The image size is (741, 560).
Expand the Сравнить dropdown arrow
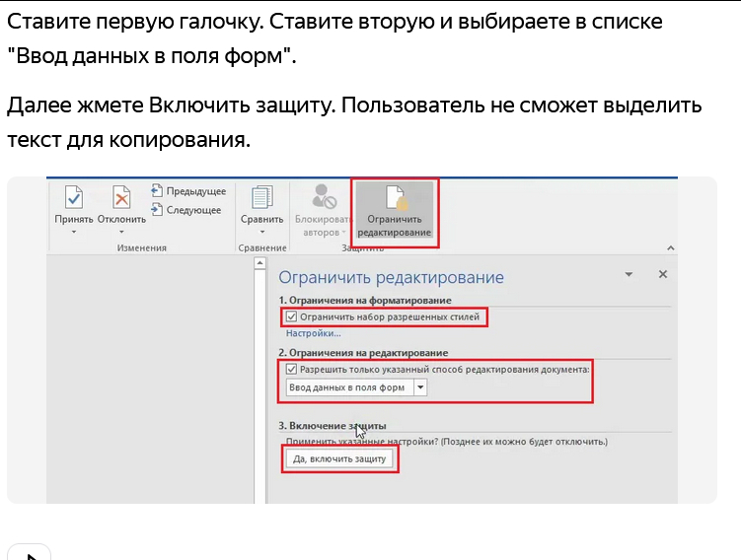pos(261,232)
